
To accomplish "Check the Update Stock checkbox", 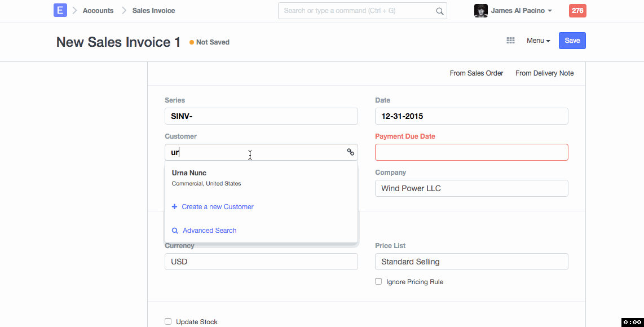I will [168, 321].
